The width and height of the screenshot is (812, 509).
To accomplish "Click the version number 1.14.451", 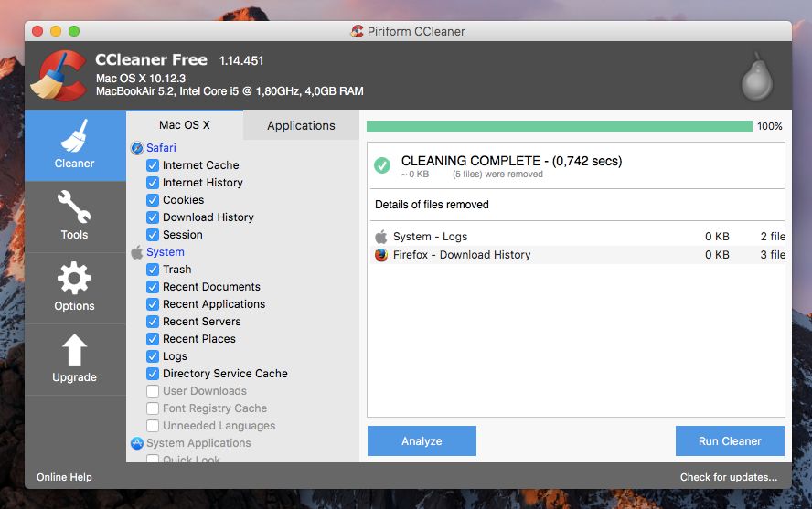I will (x=241, y=61).
